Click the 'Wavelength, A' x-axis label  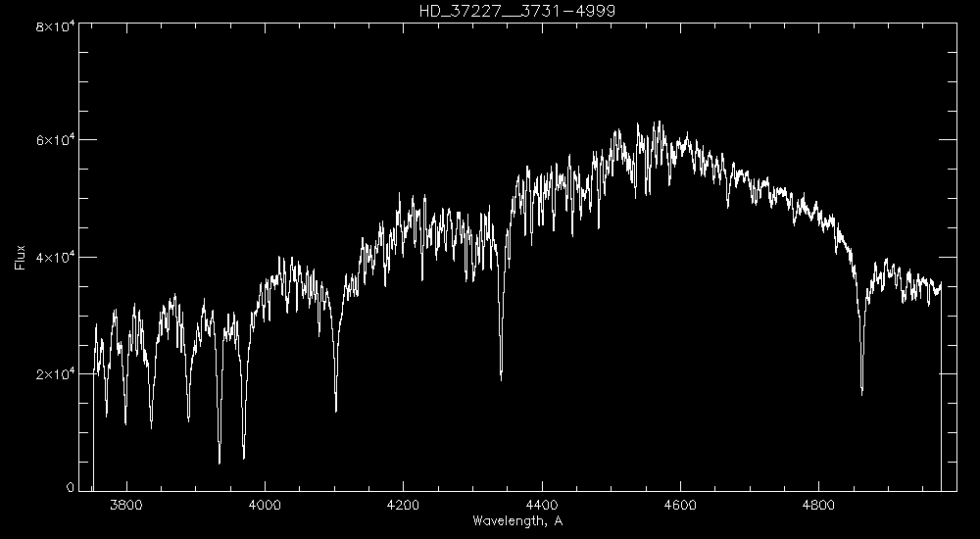coord(517,520)
